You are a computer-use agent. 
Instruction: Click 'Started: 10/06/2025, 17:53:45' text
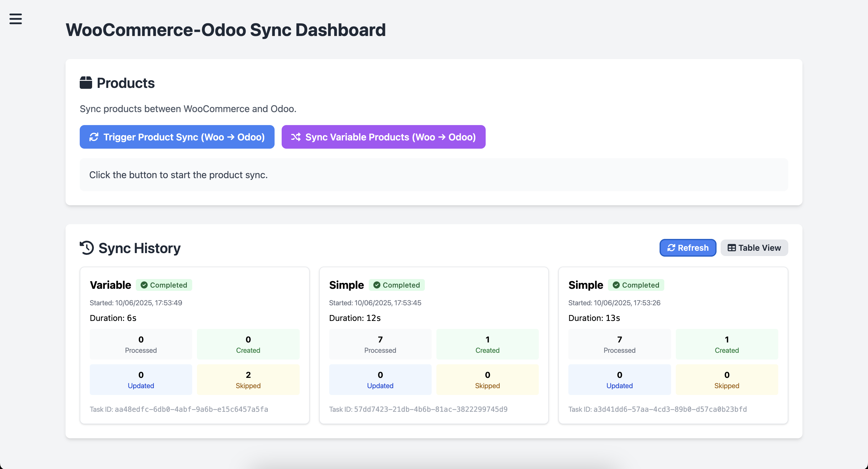click(375, 303)
